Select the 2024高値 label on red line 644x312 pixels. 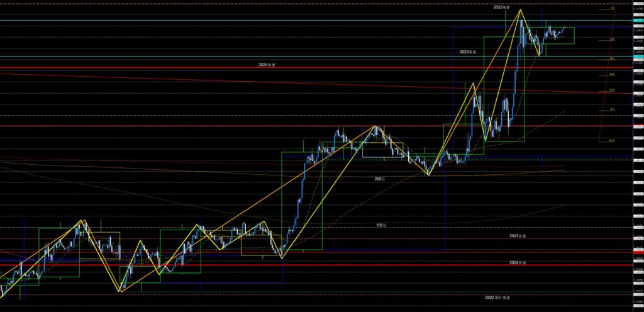[267, 64]
